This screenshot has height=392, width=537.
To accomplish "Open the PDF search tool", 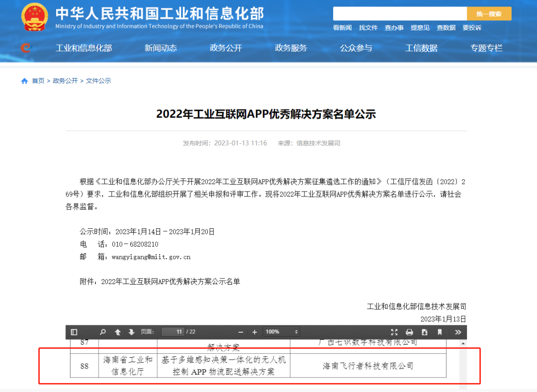I will 103,332.
